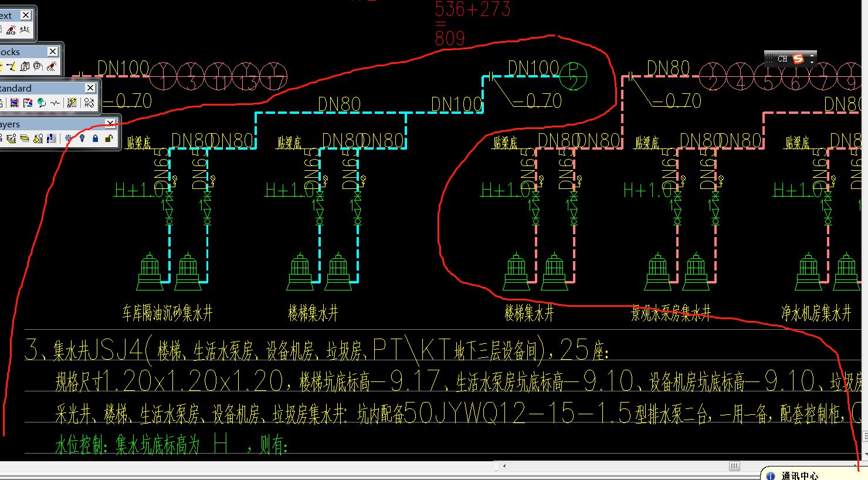Select the red 536+273 annotation text
The height and width of the screenshot is (480, 868).
pos(473,9)
